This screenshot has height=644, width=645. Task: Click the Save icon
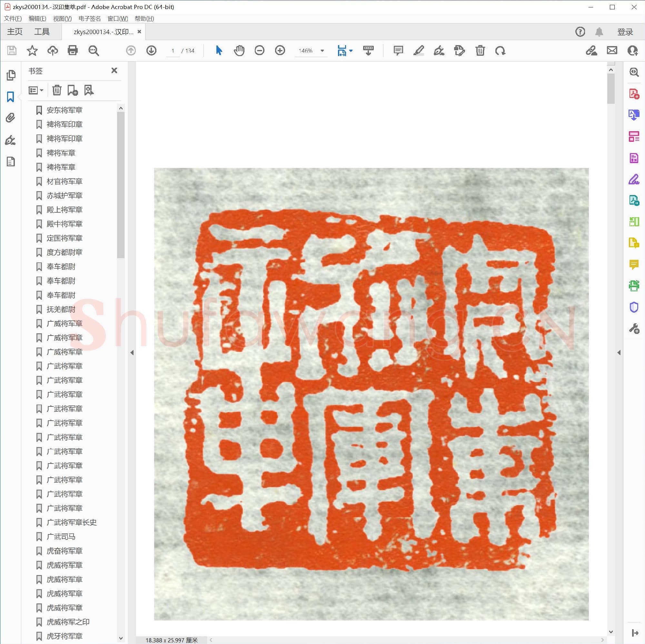point(12,51)
